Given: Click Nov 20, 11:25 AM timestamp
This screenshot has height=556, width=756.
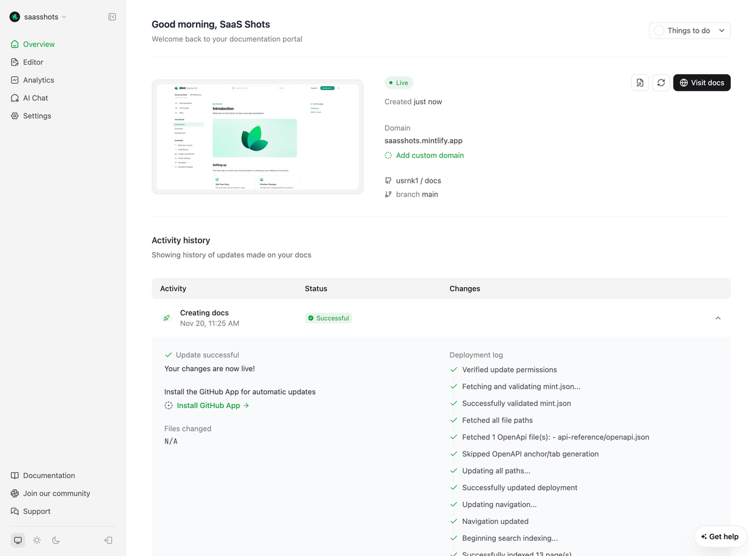Looking at the screenshot, I should (210, 324).
